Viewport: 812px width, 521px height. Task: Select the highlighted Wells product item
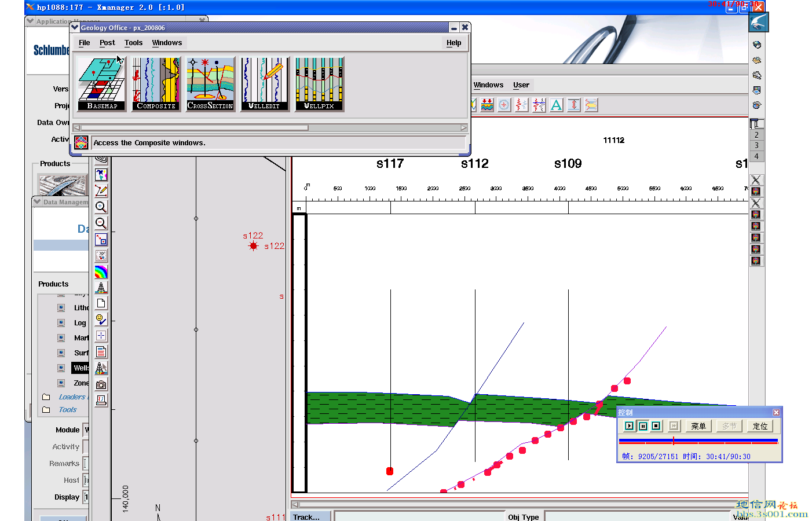pyautogui.click(x=81, y=368)
